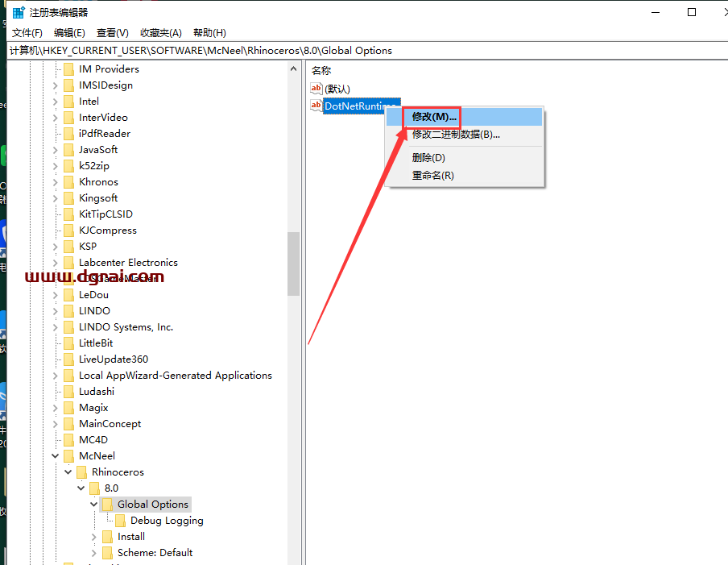Choose 修改(M)... from context menu
The height and width of the screenshot is (565, 728).
pyautogui.click(x=465, y=117)
